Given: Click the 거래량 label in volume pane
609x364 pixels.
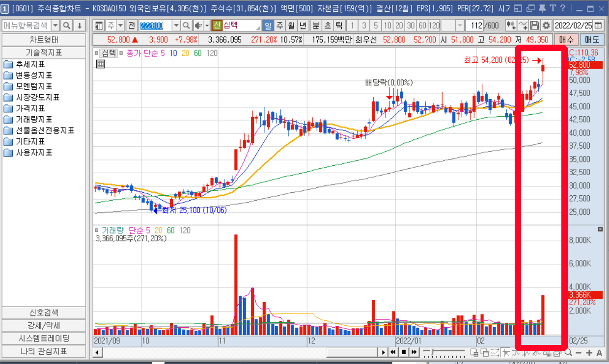Looking at the screenshot, I should pos(112,230).
